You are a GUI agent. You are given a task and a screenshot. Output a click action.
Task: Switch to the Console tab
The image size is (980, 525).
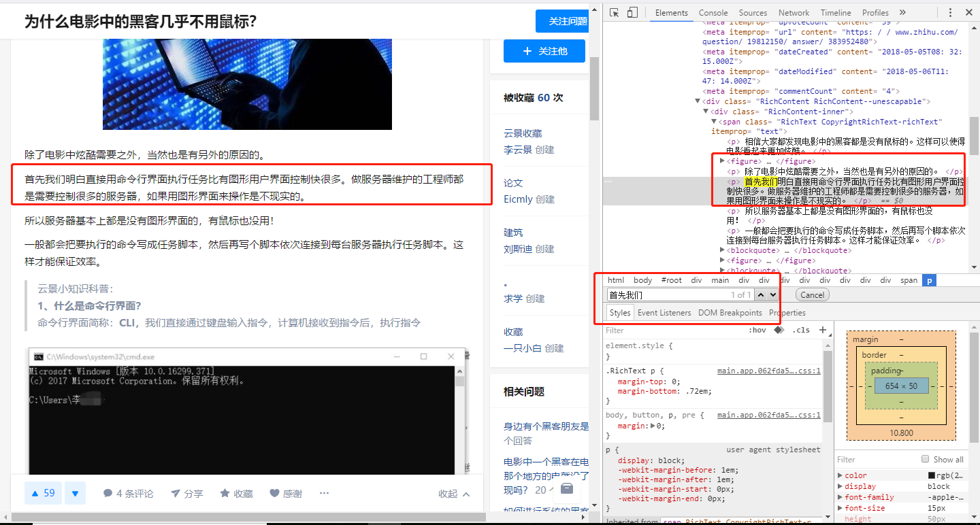tap(713, 12)
